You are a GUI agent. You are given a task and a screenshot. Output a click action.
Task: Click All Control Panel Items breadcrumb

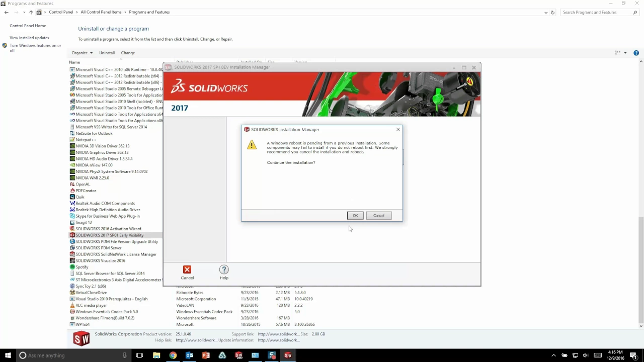(x=101, y=12)
